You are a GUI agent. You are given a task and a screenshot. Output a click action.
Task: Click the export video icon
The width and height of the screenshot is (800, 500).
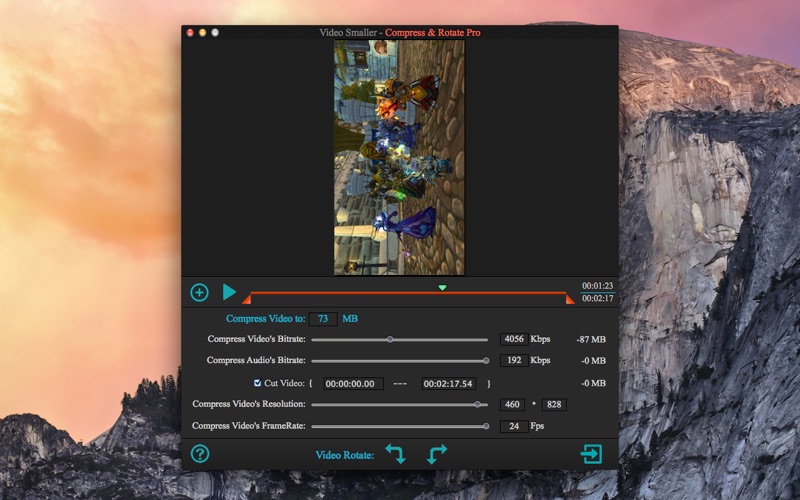click(591, 454)
